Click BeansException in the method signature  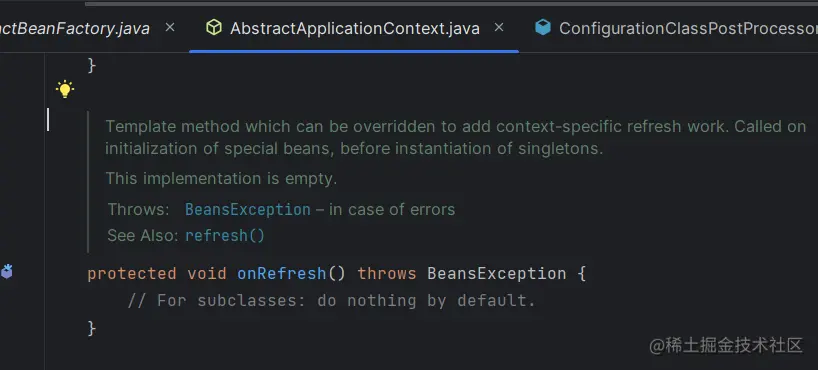coord(497,273)
